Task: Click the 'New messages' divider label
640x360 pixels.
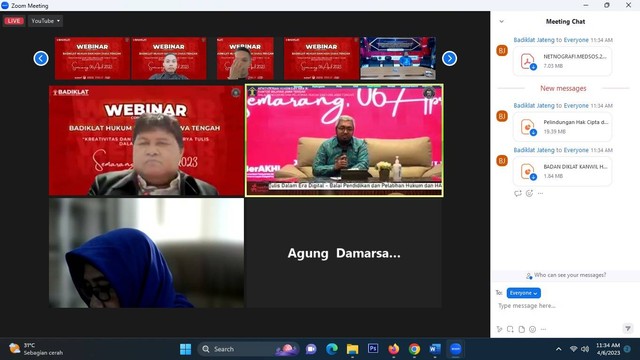Action: pos(563,88)
